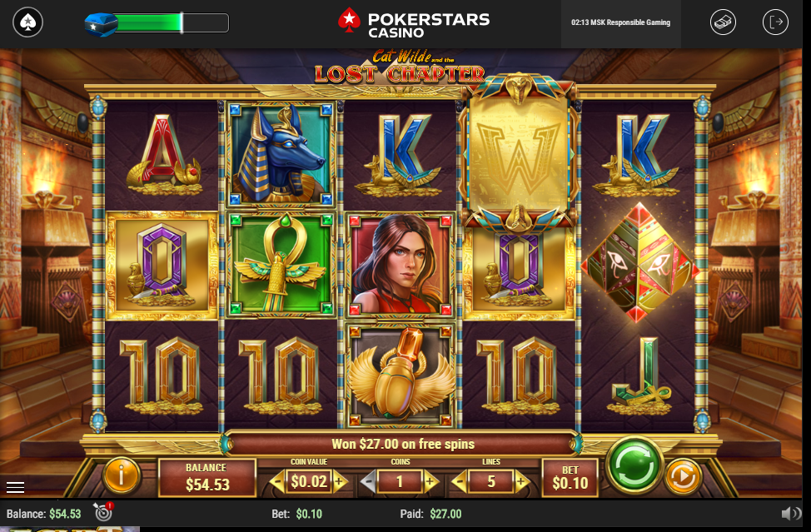811x532 pixels.
Task: Click the pyramid scatter symbol on reels
Action: [x=639, y=262]
